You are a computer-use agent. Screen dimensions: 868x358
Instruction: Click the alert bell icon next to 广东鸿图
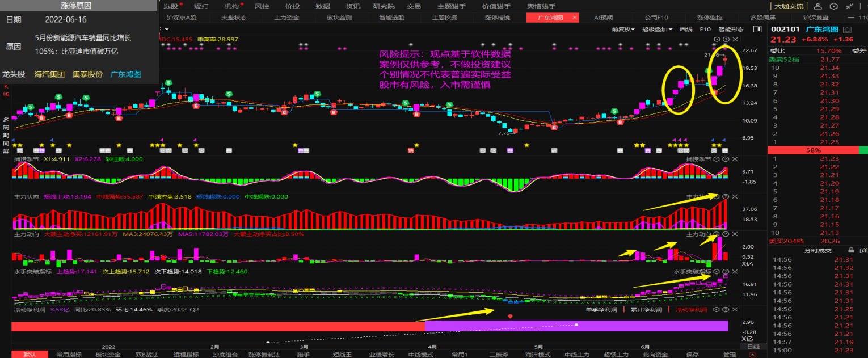pos(847,30)
